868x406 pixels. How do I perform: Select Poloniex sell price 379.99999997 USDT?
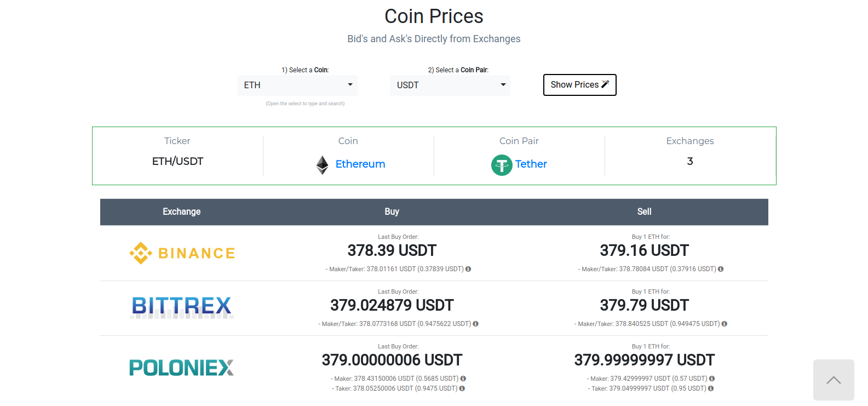645,360
